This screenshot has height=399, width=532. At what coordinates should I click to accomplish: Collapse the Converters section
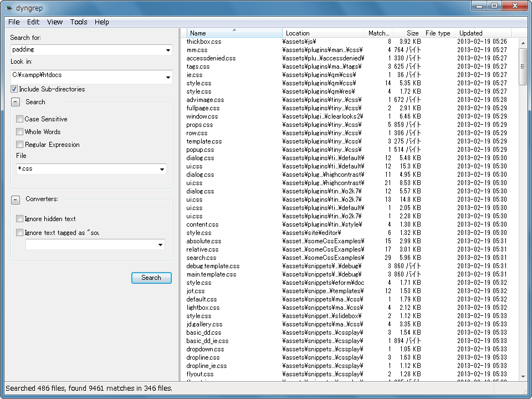16,199
